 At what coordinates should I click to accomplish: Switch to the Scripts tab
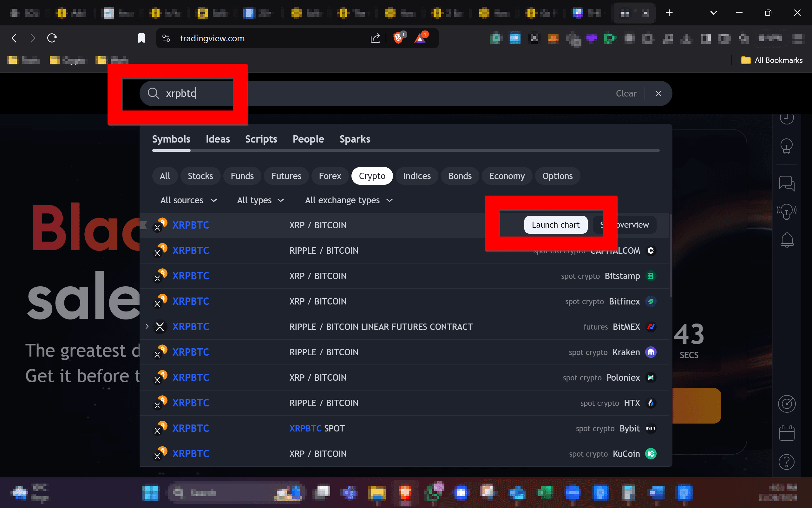(261, 139)
